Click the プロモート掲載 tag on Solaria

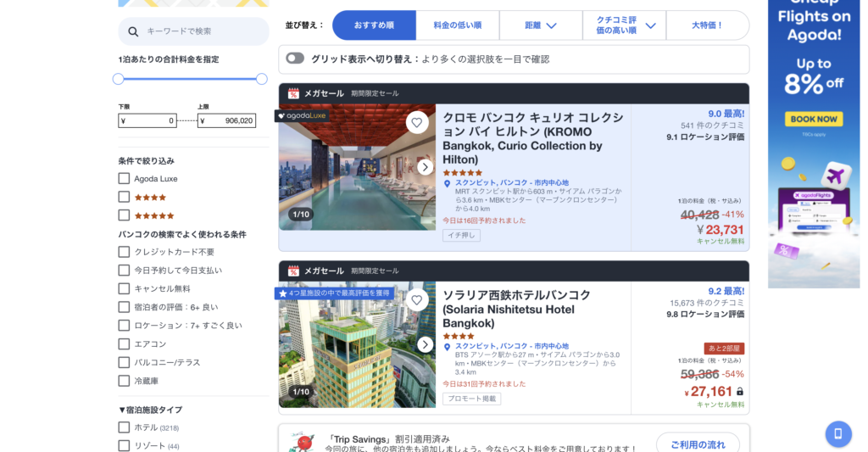pyautogui.click(x=471, y=399)
